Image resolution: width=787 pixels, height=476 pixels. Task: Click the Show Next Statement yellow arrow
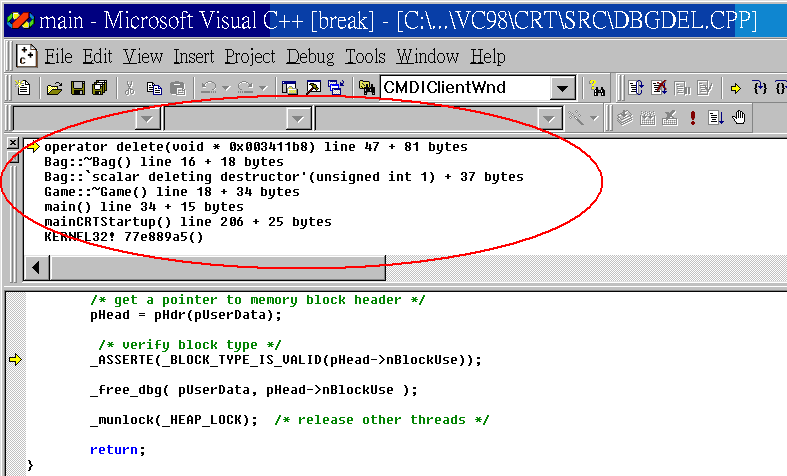pyautogui.click(x=736, y=88)
